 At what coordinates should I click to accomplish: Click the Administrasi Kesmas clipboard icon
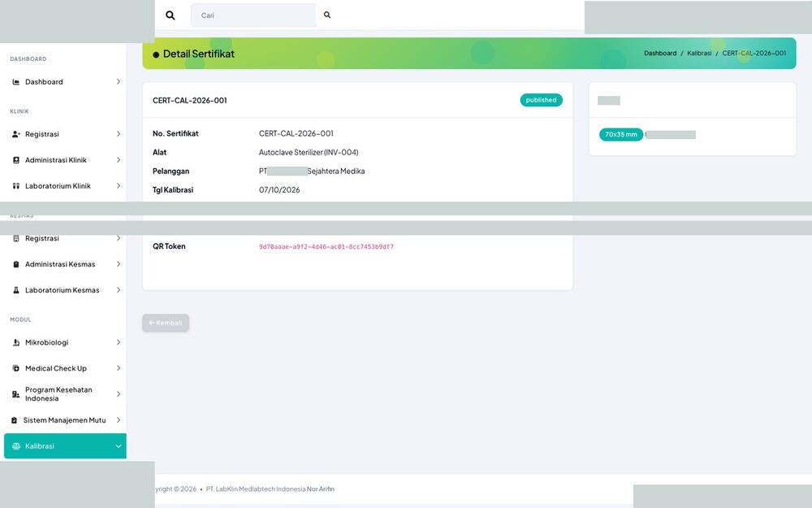coord(16,264)
